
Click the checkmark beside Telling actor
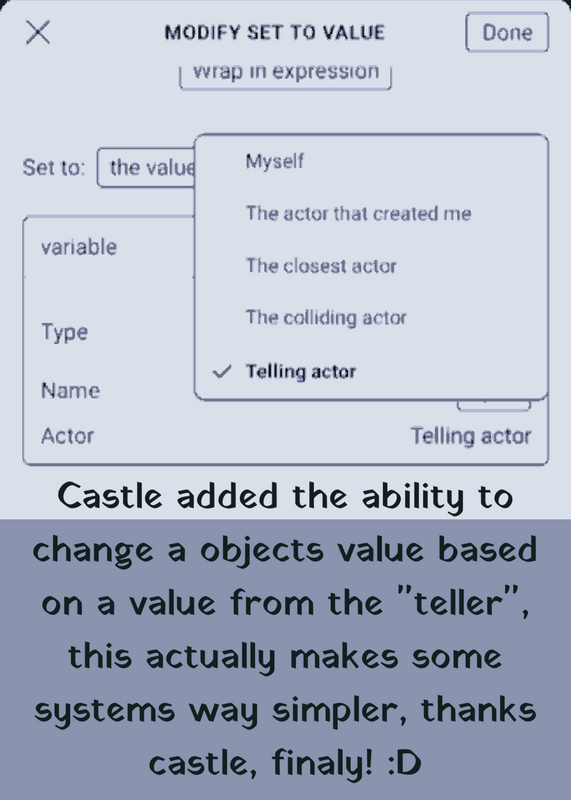[222, 371]
